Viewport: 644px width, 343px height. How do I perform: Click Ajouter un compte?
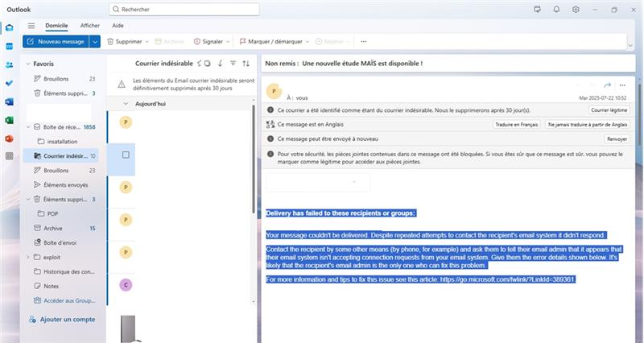(x=62, y=319)
